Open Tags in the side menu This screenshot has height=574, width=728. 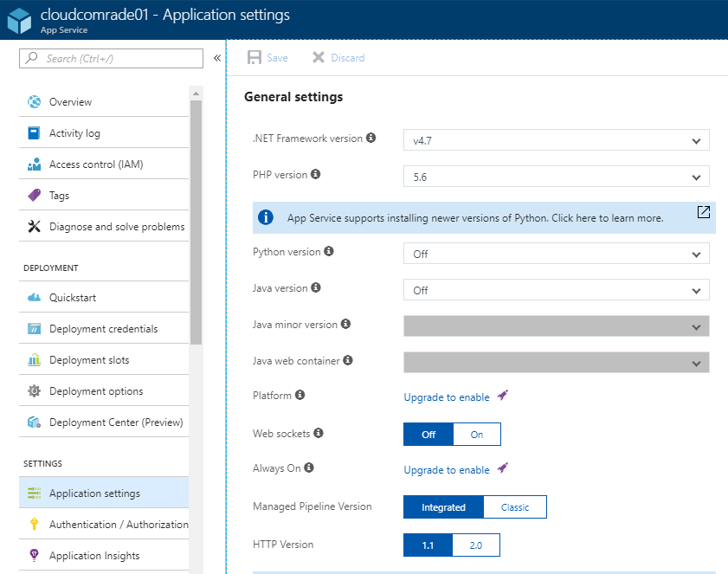(104, 196)
